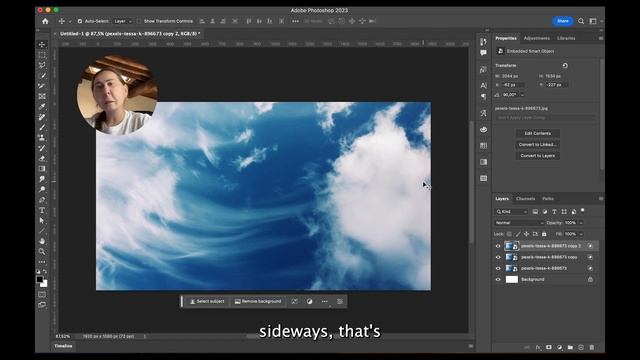Image resolution: width=640 pixels, height=360 pixels.
Task: Toggle the layer filter on/off switch
Action: (582, 211)
